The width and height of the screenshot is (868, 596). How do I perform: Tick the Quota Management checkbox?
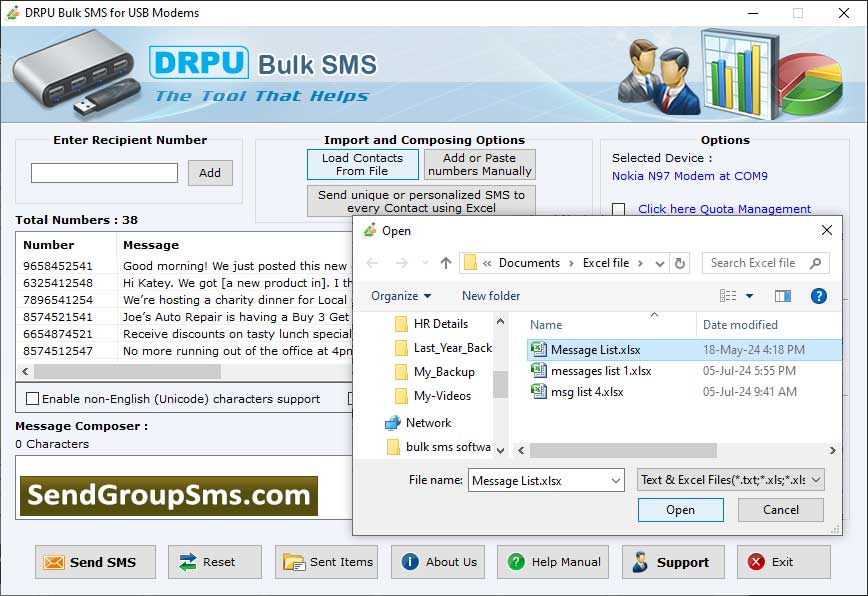pos(618,209)
